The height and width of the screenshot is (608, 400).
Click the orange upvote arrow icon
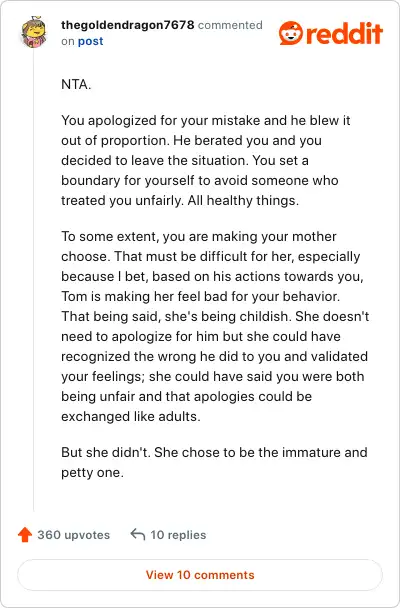click(x=25, y=534)
